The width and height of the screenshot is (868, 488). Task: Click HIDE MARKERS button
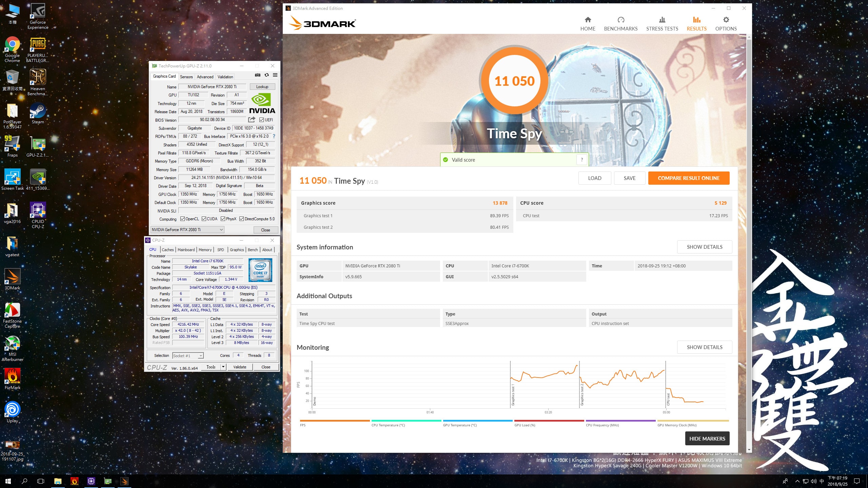click(x=707, y=438)
